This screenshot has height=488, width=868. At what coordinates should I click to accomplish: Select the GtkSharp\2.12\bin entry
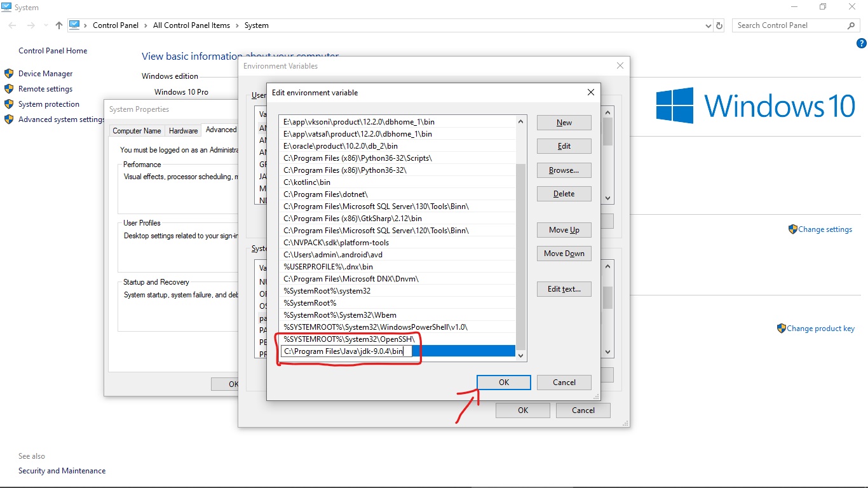click(x=397, y=219)
